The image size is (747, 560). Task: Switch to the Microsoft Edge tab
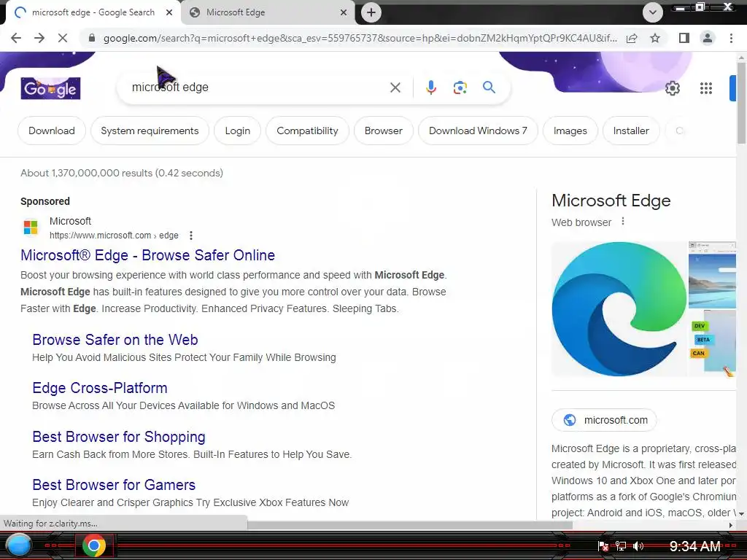269,12
